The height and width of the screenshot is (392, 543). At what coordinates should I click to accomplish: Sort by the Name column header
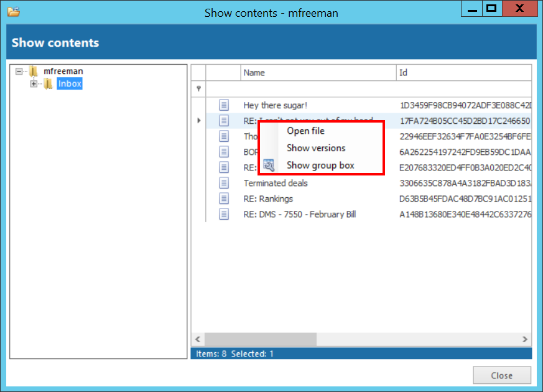[318, 73]
